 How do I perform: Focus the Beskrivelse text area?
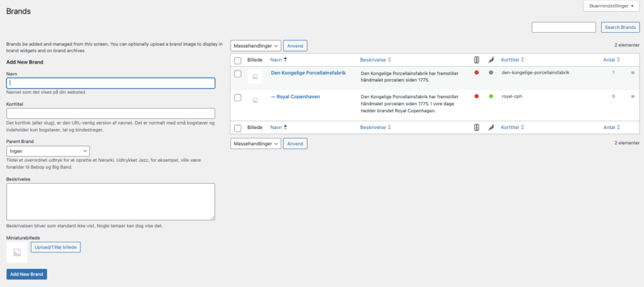pyautogui.click(x=111, y=202)
